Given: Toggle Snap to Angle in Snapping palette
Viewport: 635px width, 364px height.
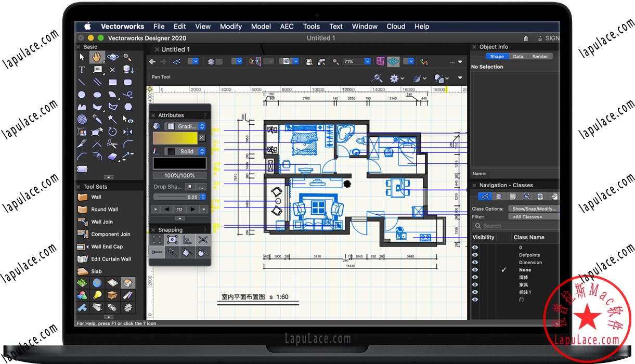Looking at the screenshot, I should tap(187, 240).
